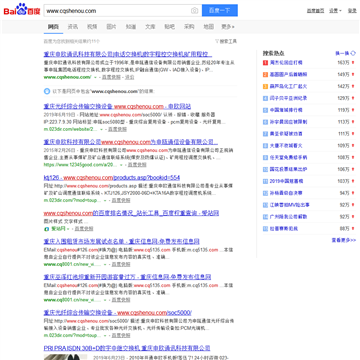
Task: Expand the arrow after m.023dir.com/website/2... URL
Action: 102,129
